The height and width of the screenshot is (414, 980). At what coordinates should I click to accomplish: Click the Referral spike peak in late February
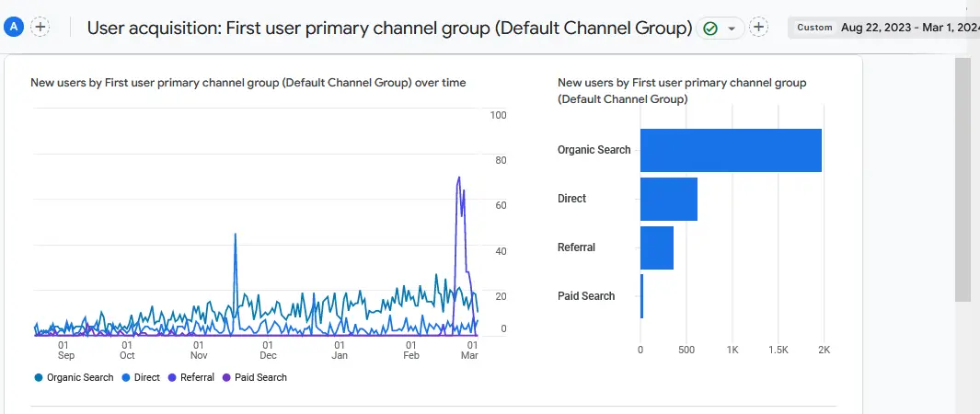coord(458,178)
